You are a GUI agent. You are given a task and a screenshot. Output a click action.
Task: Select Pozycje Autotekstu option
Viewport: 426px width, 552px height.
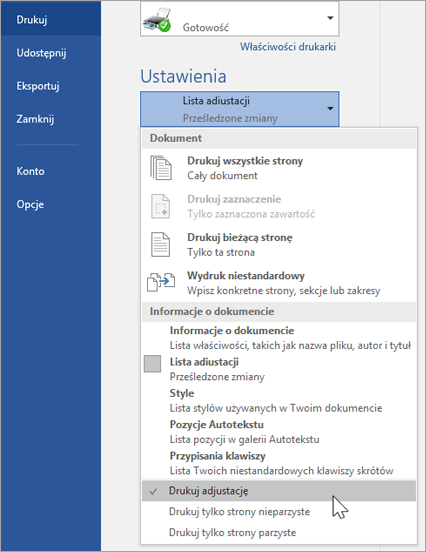(278, 432)
